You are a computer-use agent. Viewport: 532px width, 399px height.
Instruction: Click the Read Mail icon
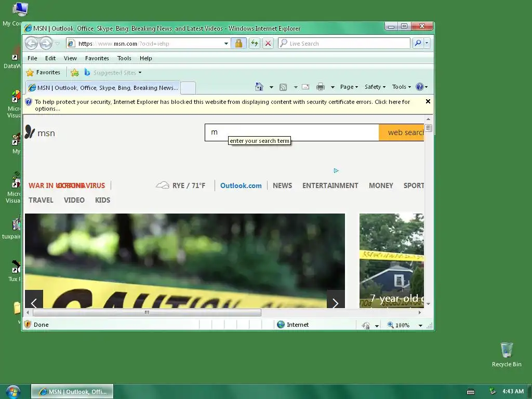pyautogui.click(x=305, y=87)
